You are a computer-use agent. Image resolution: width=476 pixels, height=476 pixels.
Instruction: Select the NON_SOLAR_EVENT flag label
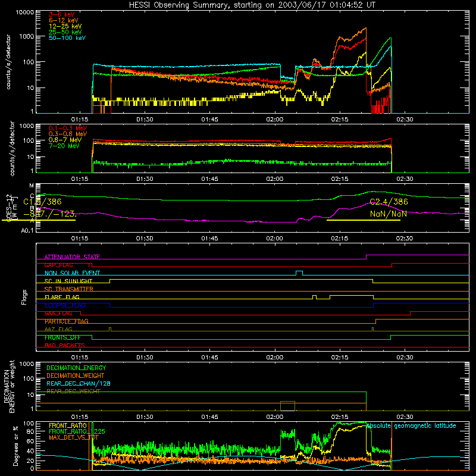pos(72,273)
